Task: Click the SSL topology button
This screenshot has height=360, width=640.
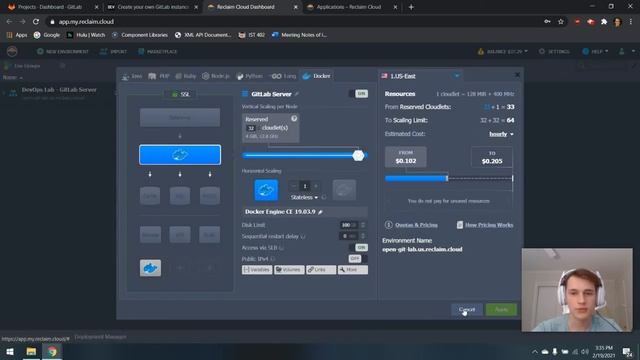Action: [x=180, y=94]
